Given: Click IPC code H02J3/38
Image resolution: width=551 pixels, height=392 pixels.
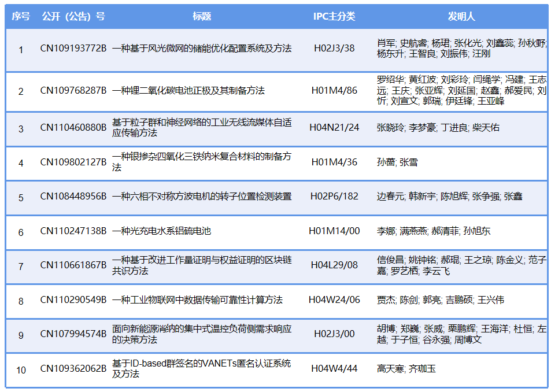Looking at the screenshot, I should (334, 48).
